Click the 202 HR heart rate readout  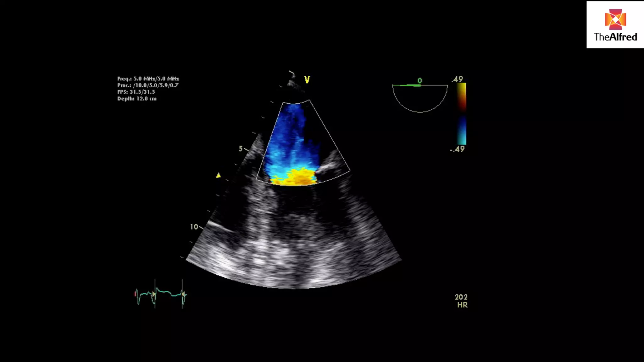click(x=461, y=301)
